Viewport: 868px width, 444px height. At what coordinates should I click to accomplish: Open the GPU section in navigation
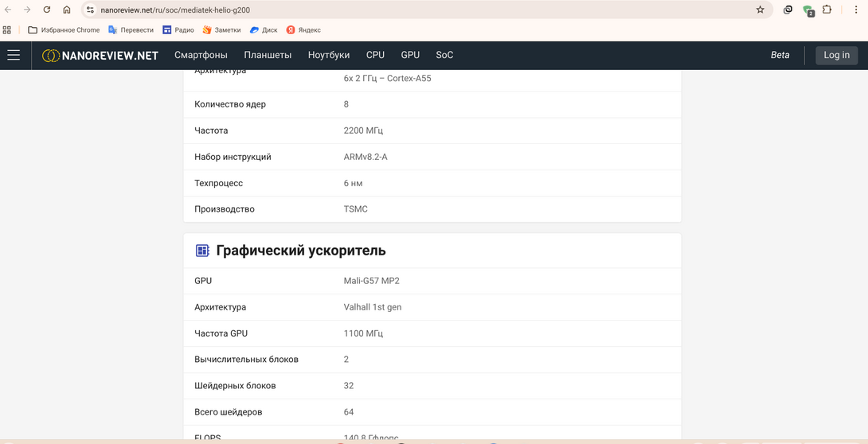(410, 55)
